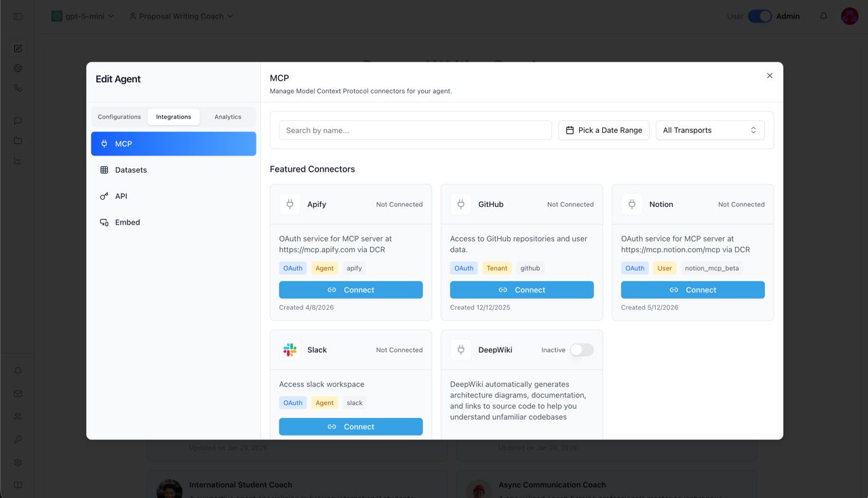Select Embed in the integrations menu

pyautogui.click(x=174, y=223)
